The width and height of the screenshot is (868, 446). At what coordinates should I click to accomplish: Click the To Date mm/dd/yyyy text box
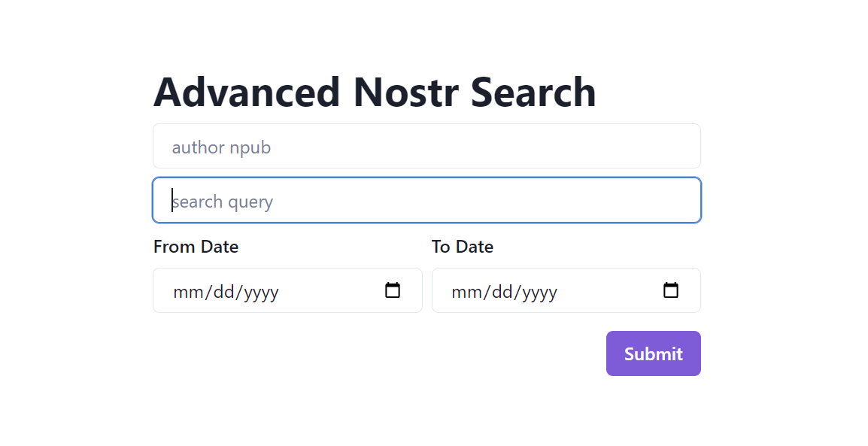coord(504,291)
